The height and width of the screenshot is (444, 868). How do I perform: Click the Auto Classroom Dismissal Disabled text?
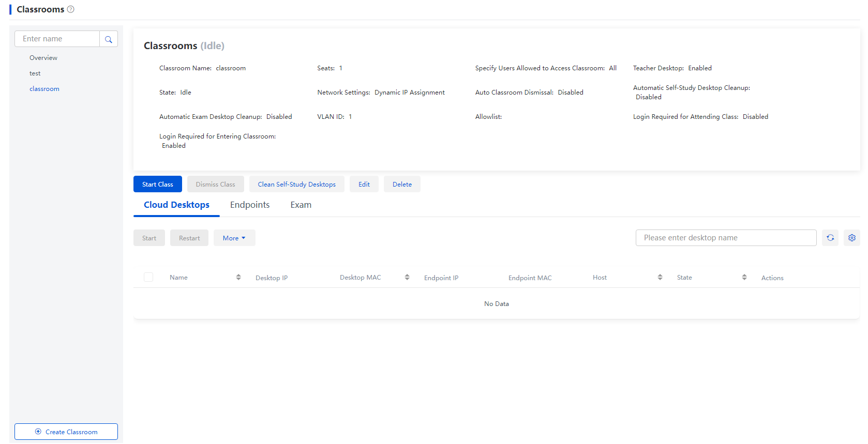pyautogui.click(x=529, y=93)
